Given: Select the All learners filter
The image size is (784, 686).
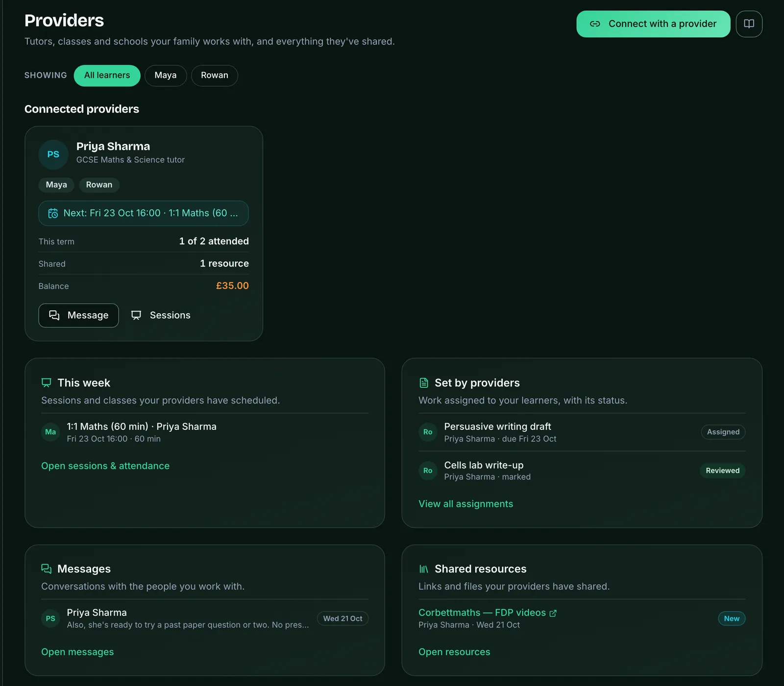Looking at the screenshot, I should 107,75.
